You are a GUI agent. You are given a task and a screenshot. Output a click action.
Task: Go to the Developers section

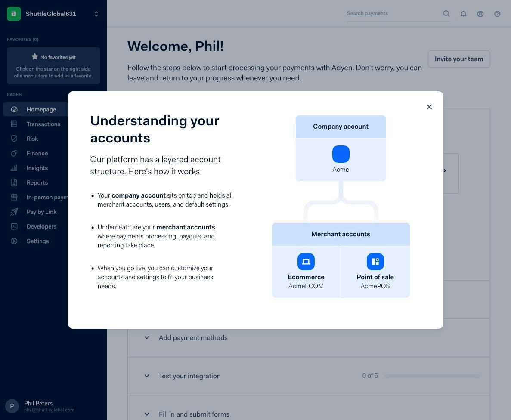[41, 226]
